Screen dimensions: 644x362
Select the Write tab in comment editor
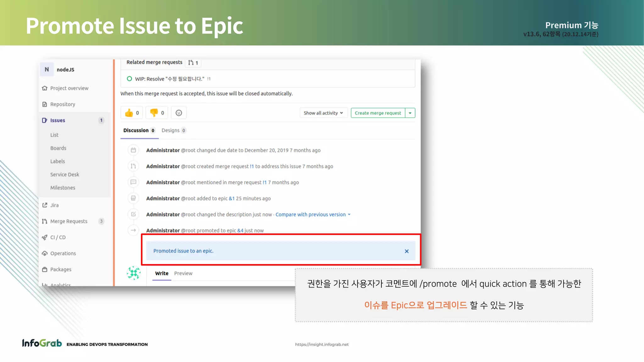pos(162,273)
